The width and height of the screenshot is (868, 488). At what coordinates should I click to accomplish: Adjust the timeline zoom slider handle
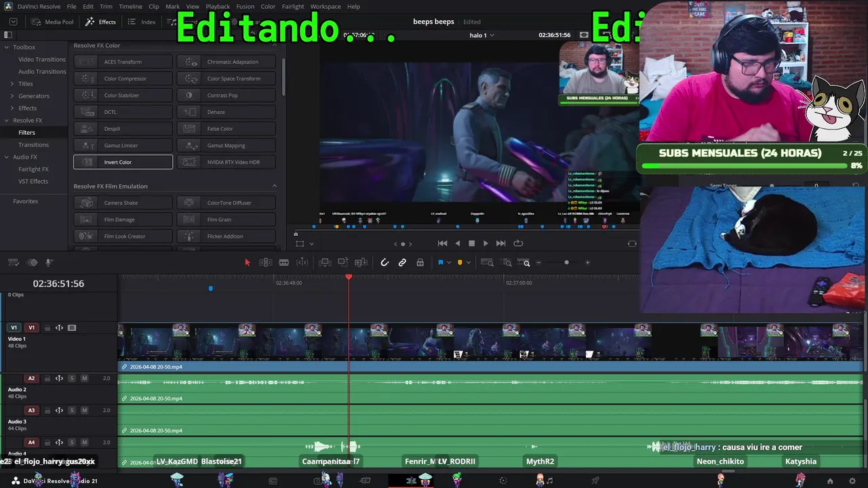(x=566, y=262)
